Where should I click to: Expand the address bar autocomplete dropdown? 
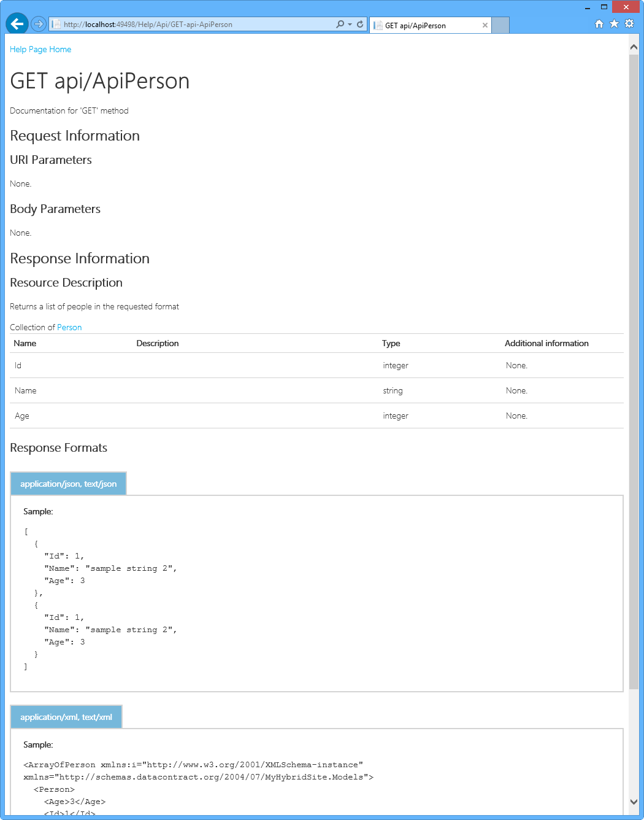(x=348, y=24)
